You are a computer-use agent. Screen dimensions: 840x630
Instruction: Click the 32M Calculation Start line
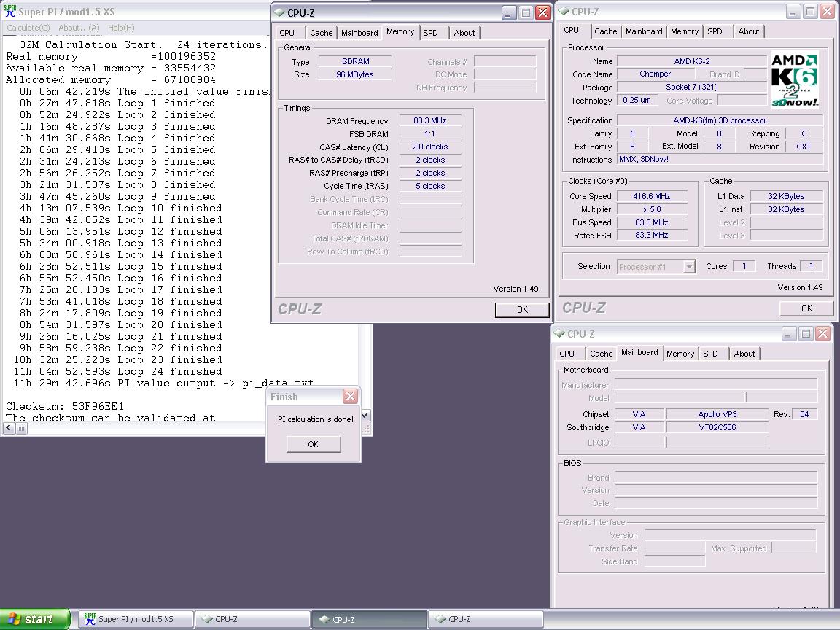click(143, 44)
